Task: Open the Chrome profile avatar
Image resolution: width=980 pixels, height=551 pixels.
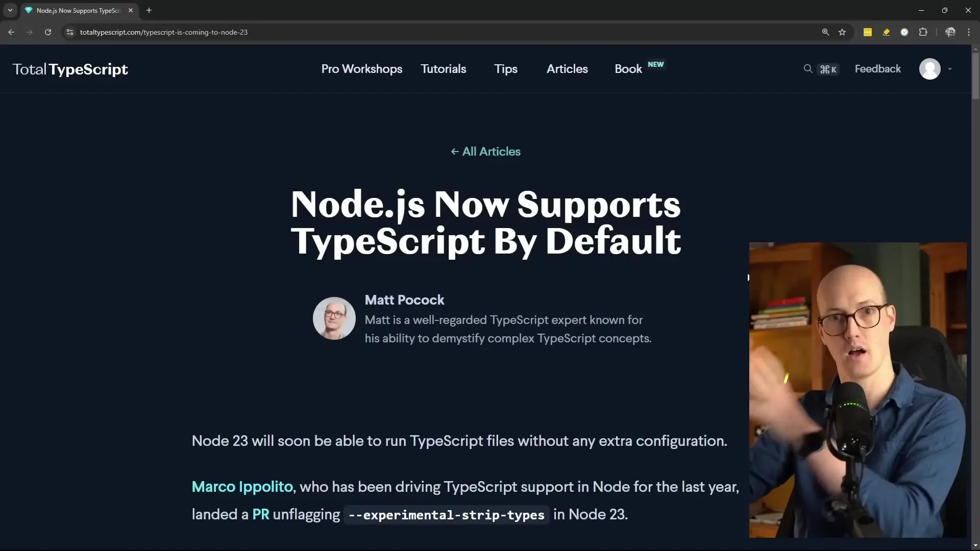Action: [x=950, y=32]
